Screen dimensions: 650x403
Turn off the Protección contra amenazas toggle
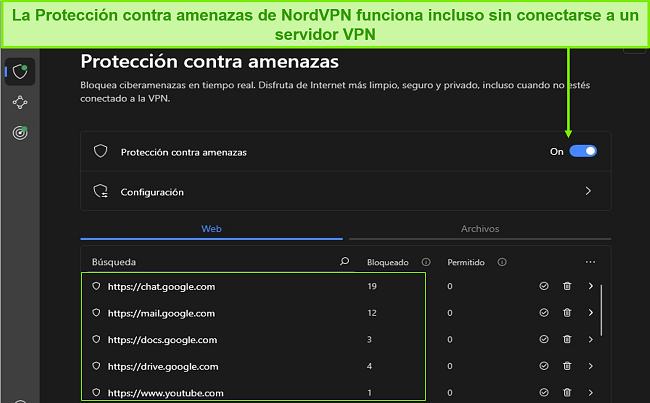pyautogui.click(x=583, y=151)
